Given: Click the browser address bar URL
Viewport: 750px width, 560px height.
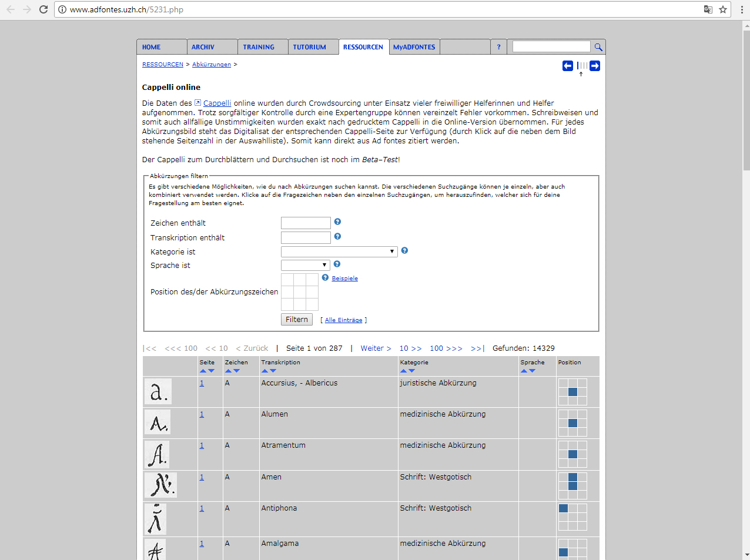Looking at the screenshot, I should click(x=126, y=9).
